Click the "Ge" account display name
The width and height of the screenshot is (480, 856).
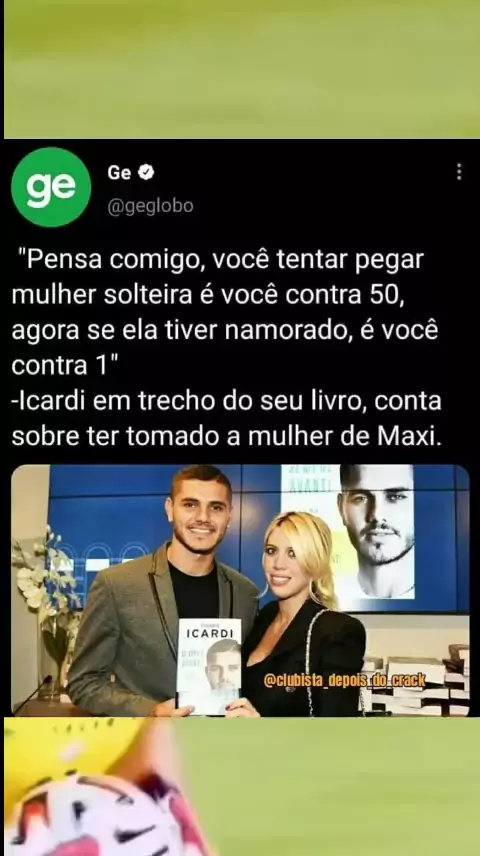tap(119, 173)
